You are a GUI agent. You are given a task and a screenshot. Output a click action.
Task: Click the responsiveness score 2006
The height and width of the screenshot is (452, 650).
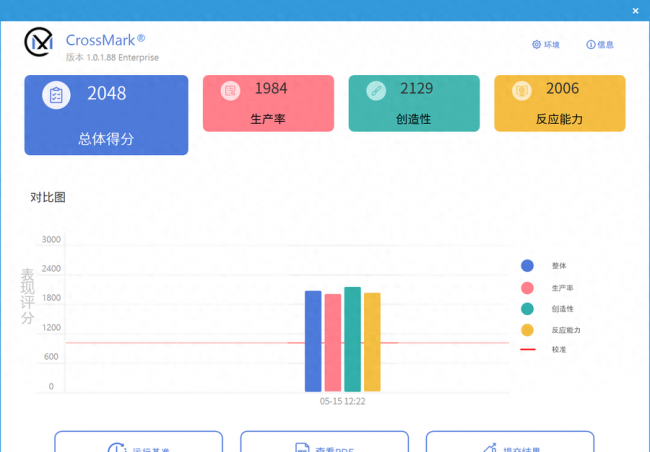pyautogui.click(x=562, y=88)
